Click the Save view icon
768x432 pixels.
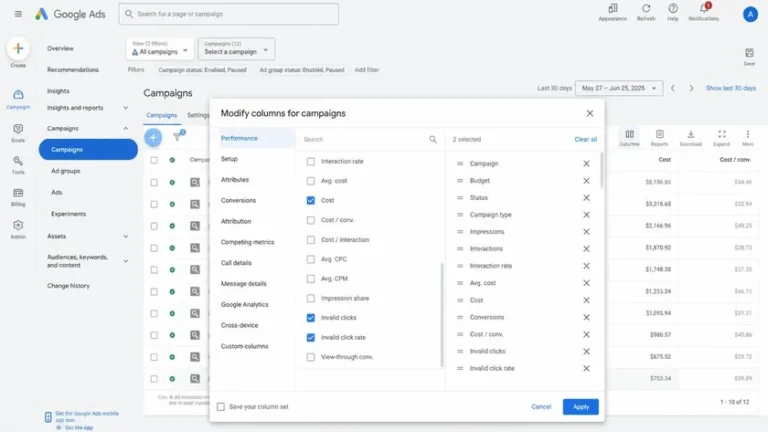tap(749, 53)
